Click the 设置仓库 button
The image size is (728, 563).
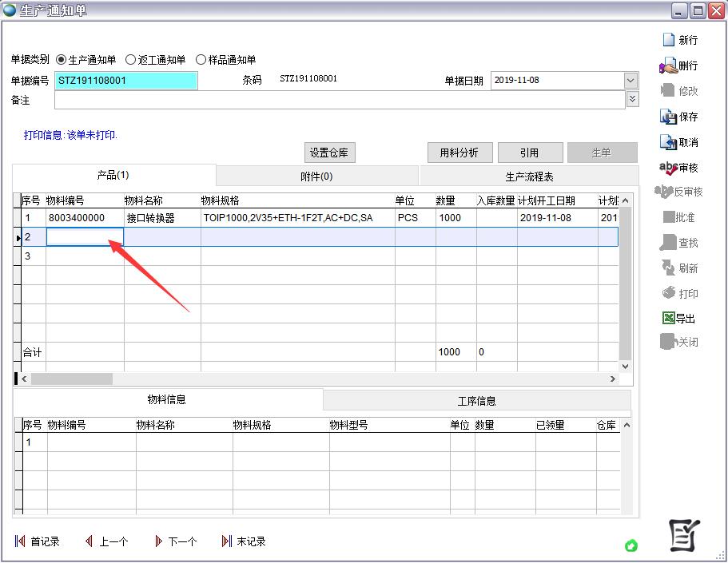(329, 153)
